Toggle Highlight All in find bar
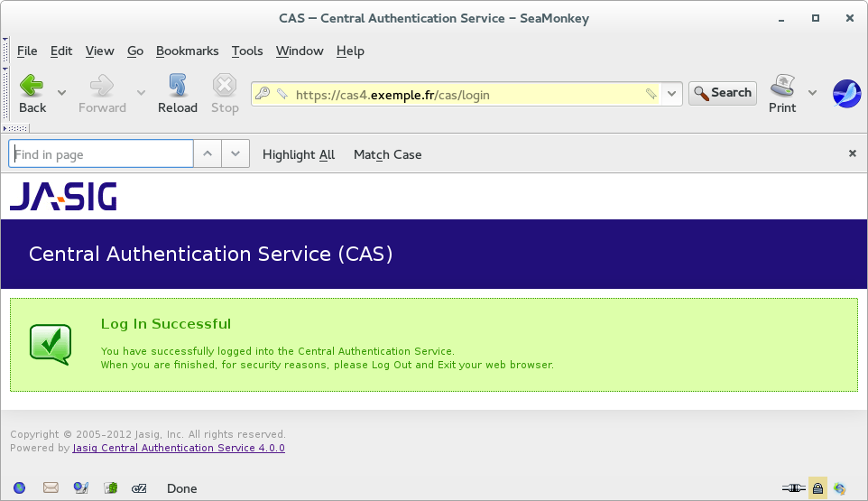This screenshot has height=501, width=868. click(299, 154)
